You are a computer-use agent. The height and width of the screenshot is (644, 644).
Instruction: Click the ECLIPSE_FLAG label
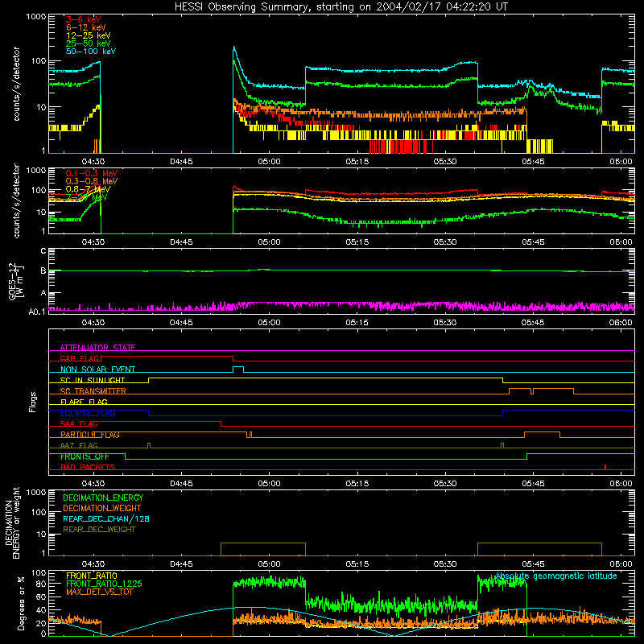[88, 413]
